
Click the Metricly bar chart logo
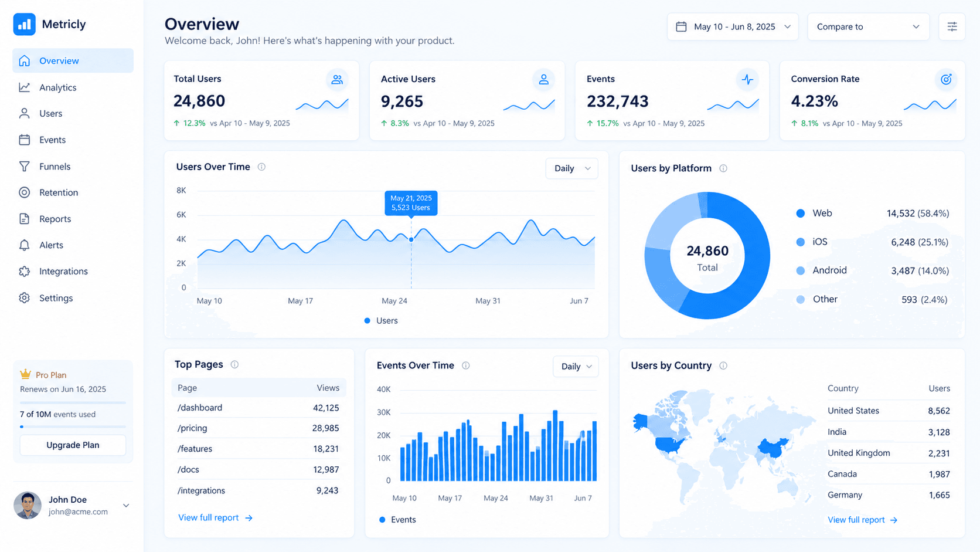(x=24, y=24)
